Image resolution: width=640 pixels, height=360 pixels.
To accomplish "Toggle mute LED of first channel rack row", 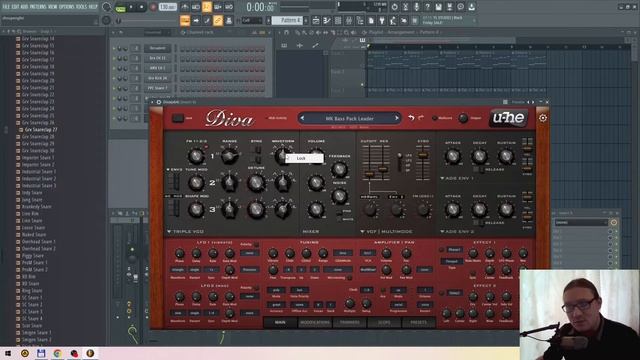I will (114, 49).
